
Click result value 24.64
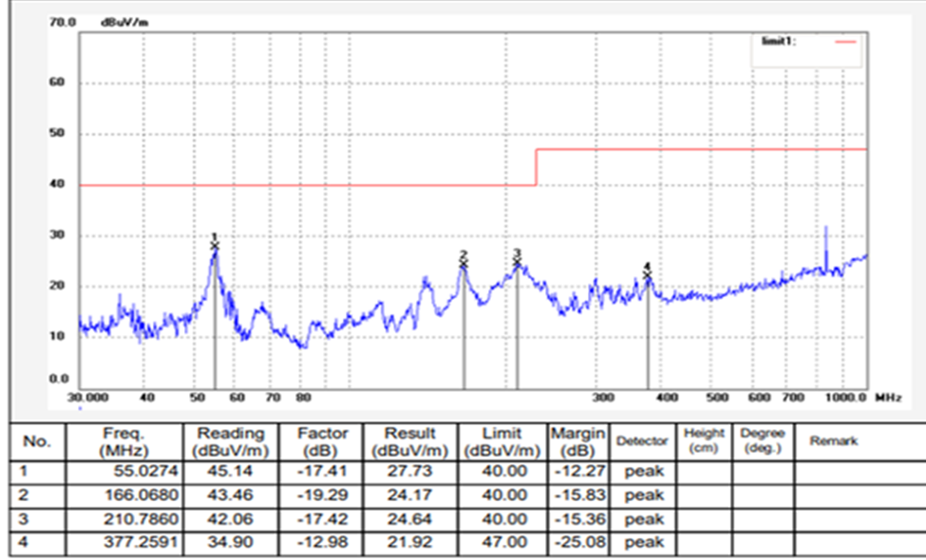(410, 519)
